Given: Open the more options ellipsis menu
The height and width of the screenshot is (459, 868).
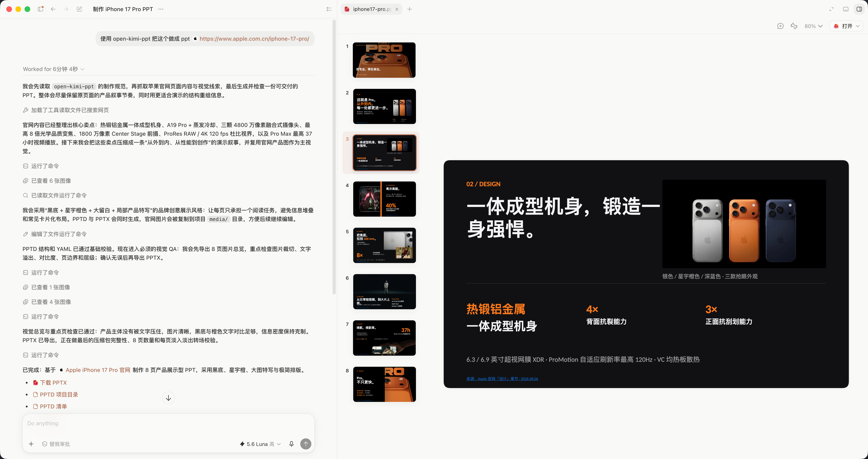Looking at the screenshot, I should point(161,9).
